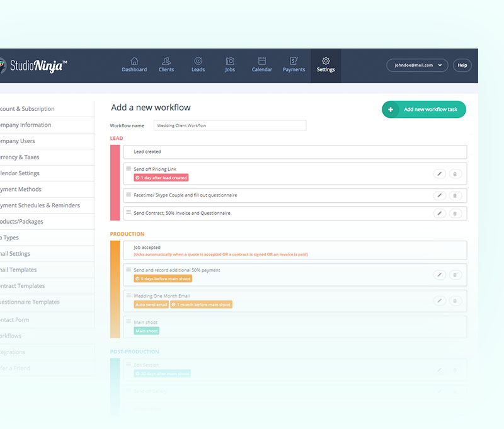Open Currency & Taxes settings
The height and width of the screenshot is (429, 504).
tap(47, 157)
